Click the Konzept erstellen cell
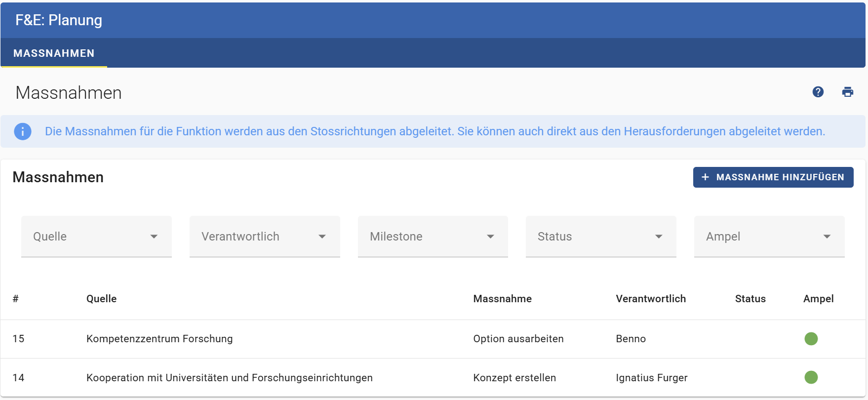868x400 pixels. click(514, 378)
